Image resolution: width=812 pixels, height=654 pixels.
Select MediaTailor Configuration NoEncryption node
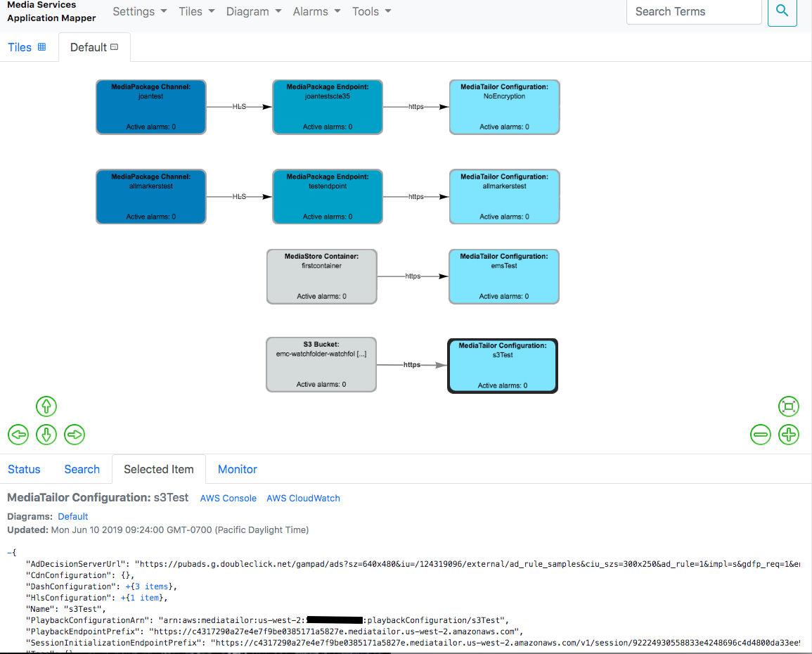(x=504, y=107)
